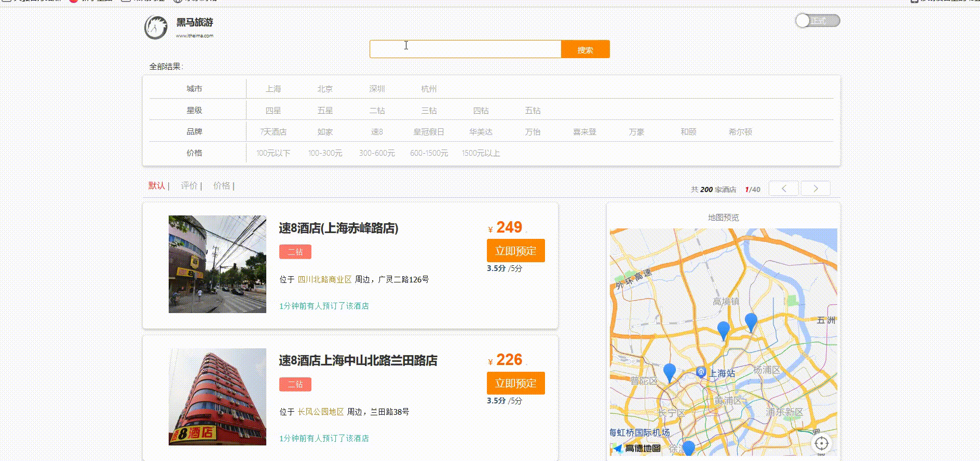
Task: Click the orange 搜索 button
Action: tap(586, 49)
